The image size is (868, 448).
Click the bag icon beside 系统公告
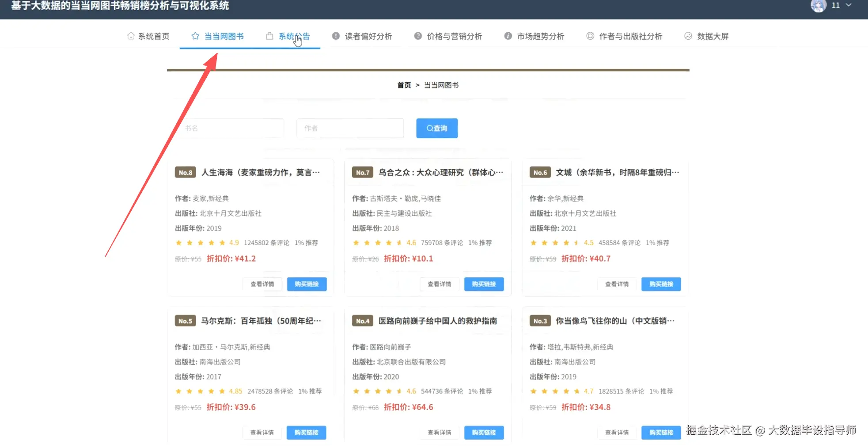click(269, 36)
